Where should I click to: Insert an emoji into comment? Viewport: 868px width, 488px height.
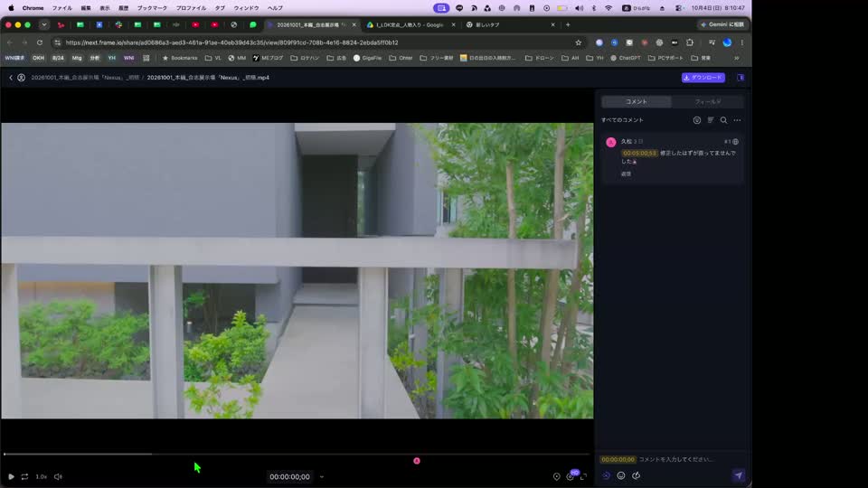coord(621,476)
